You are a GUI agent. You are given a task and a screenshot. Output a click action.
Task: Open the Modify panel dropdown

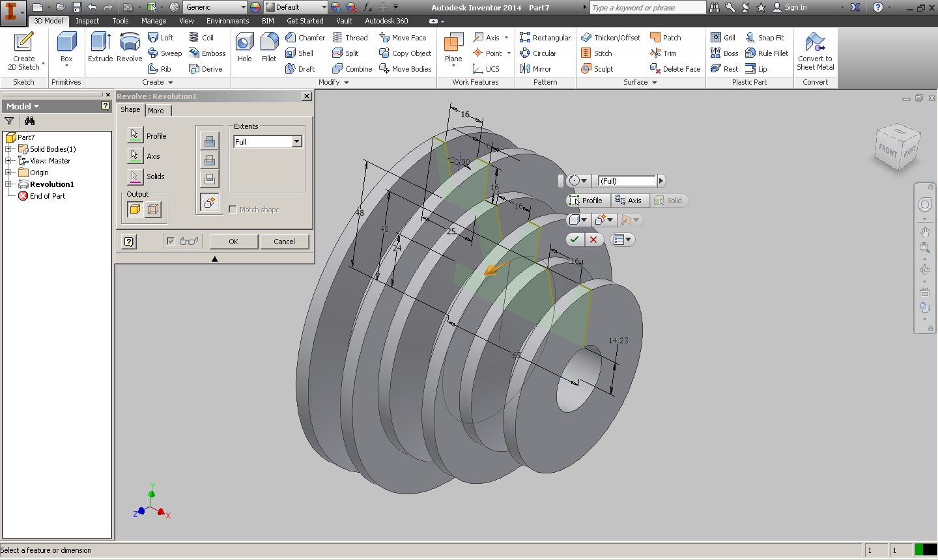click(x=334, y=82)
